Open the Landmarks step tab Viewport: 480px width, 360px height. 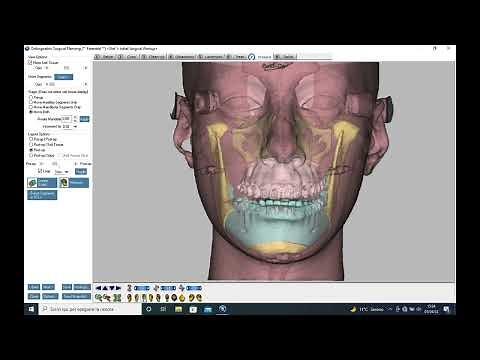(x=210, y=57)
